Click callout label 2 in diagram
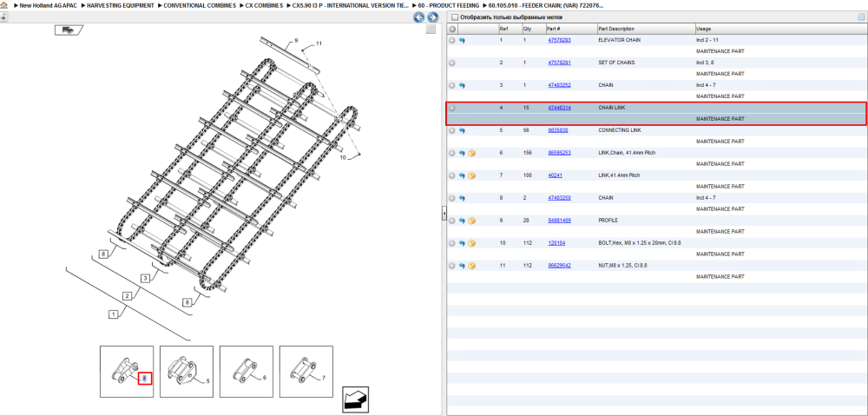Viewport: 868px width, 416px height. 128,296
